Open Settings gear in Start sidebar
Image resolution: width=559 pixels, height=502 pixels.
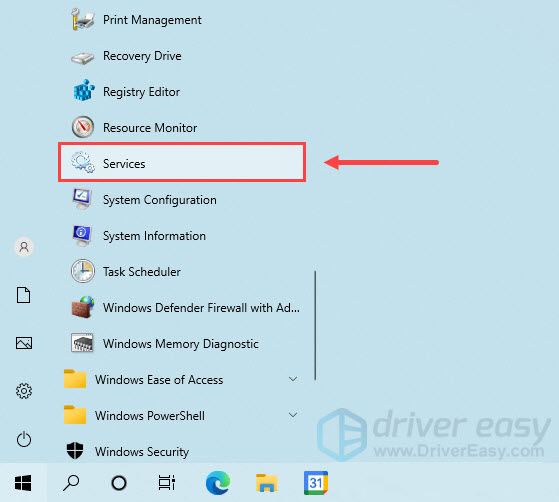24,391
